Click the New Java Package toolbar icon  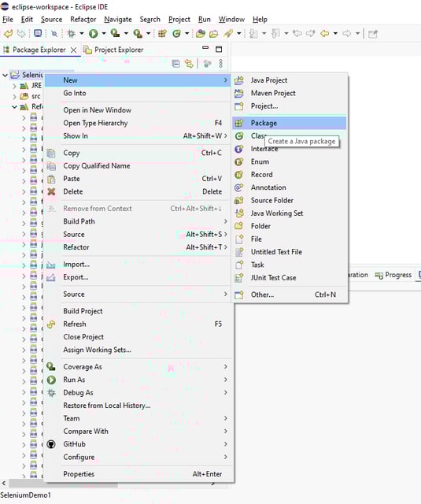[x=162, y=33]
